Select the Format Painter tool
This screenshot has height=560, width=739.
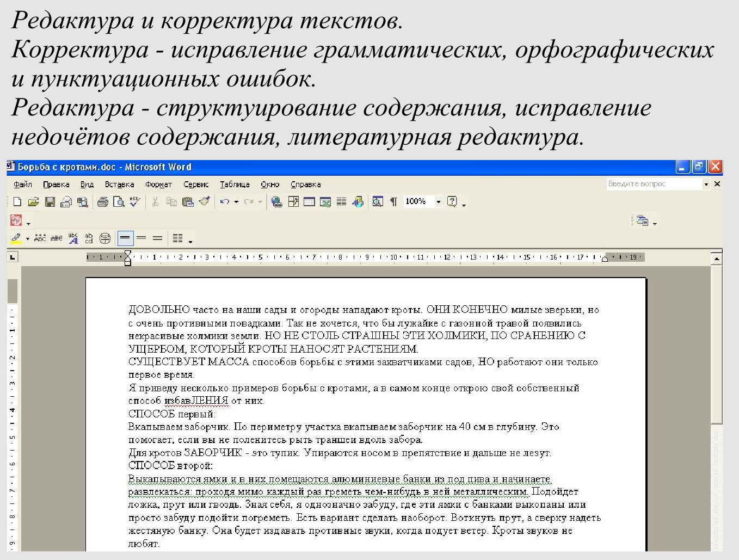(204, 201)
